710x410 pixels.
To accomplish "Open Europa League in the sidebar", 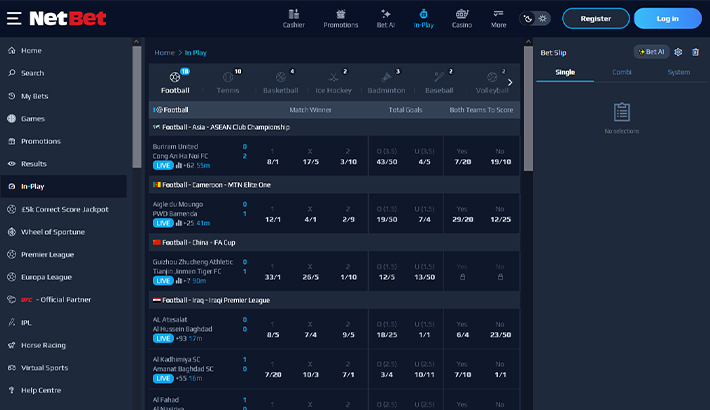I will (64, 277).
